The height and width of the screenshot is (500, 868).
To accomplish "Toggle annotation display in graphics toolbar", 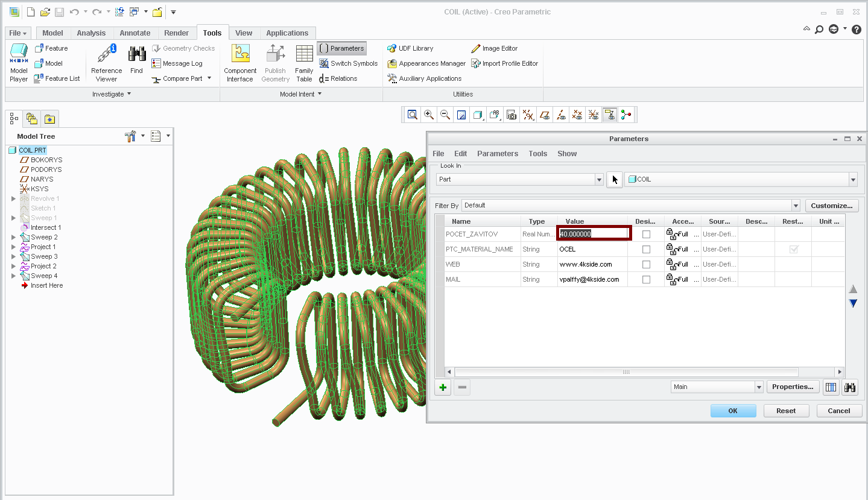I will (610, 115).
